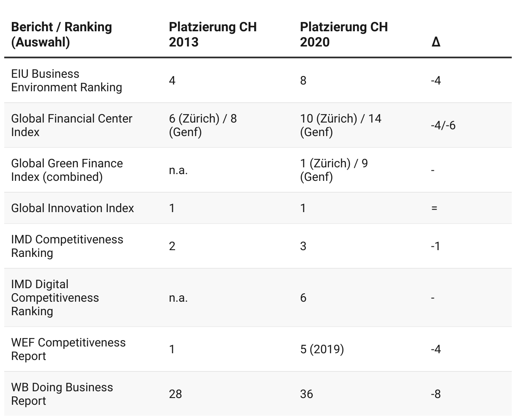This screenshot has height=420, width=516.
Task: Click the "-1" delta cell
Action: 435,246
